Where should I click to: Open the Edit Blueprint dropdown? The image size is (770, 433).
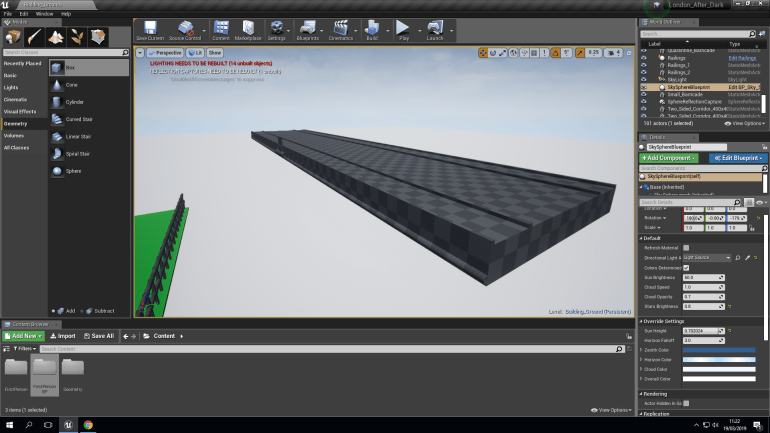point(738,158)
